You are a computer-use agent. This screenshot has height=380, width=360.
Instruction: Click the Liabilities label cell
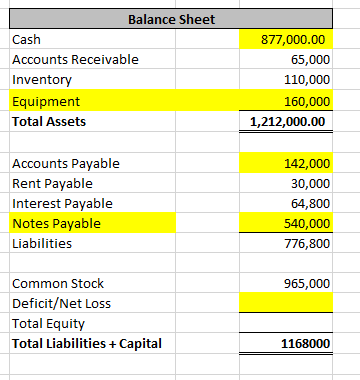(92, 243)
